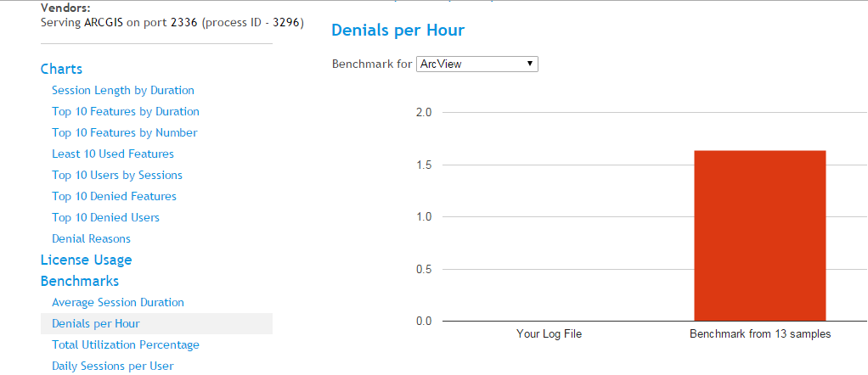Click the Your Log File axis label
Image resolution: width=868 pixels, height=375 pixels.
549,334
